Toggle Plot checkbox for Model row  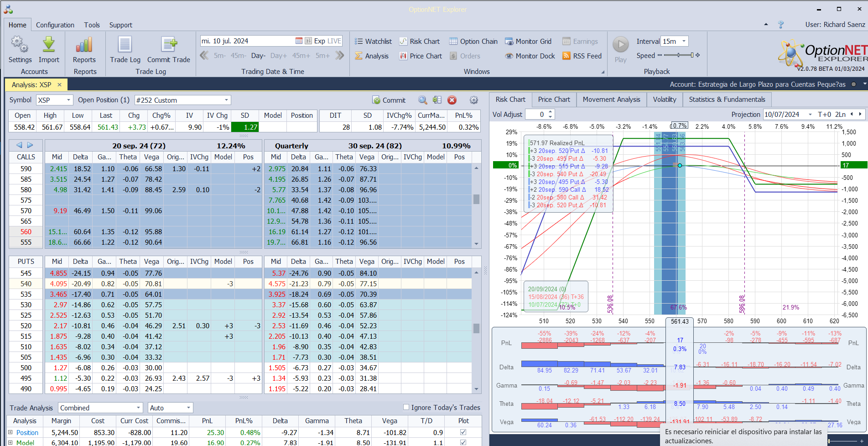pos(463,442)
